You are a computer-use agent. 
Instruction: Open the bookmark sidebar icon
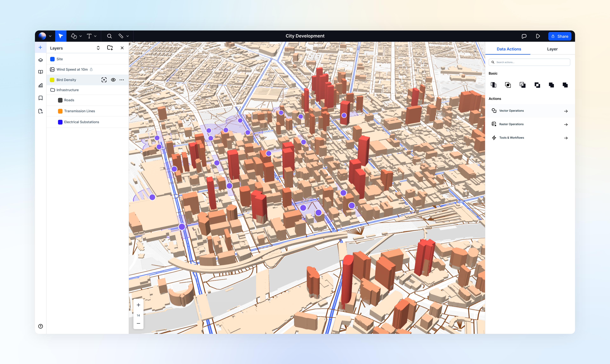click(41, 98)
